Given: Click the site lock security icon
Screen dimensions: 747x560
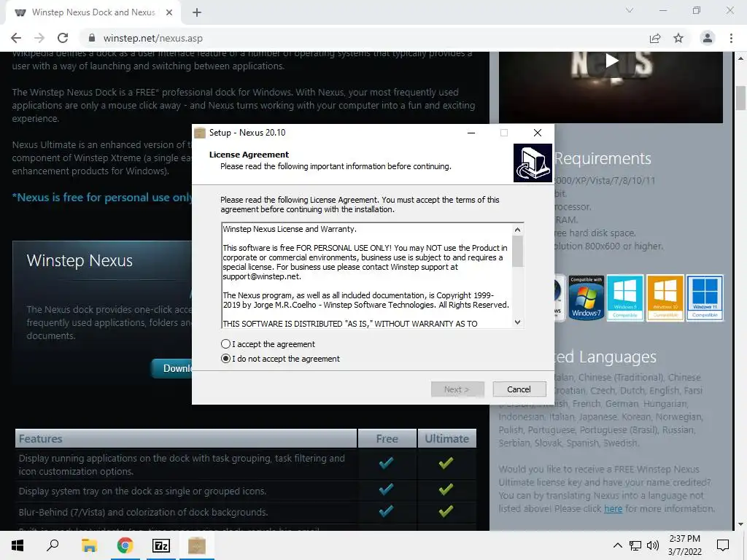Looking at the screenshot, I should [92, 38].
